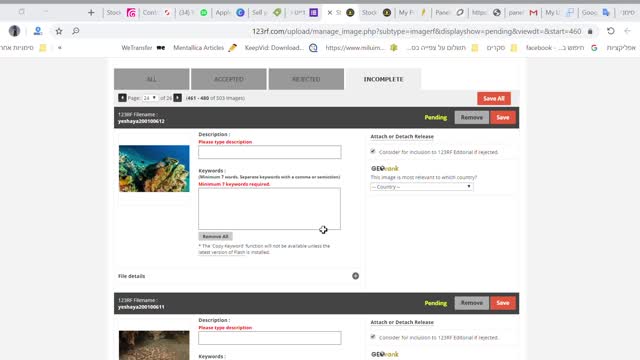Click description field for yeshaya200100612
Viewport: 640px width, 360px height.
click(270, 152)
